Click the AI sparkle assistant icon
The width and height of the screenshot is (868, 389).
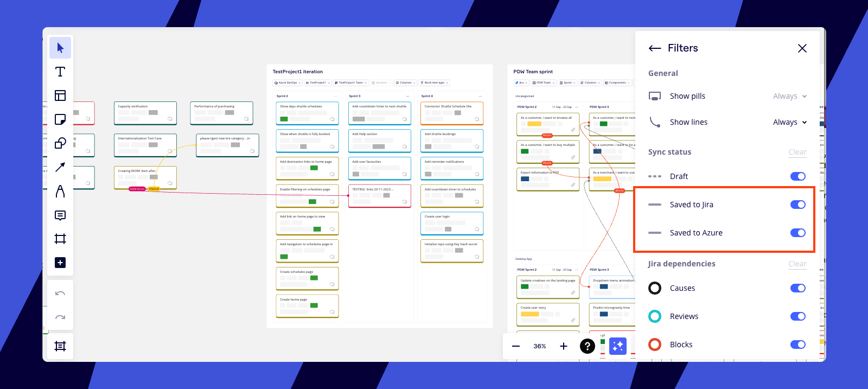[617, 346]
